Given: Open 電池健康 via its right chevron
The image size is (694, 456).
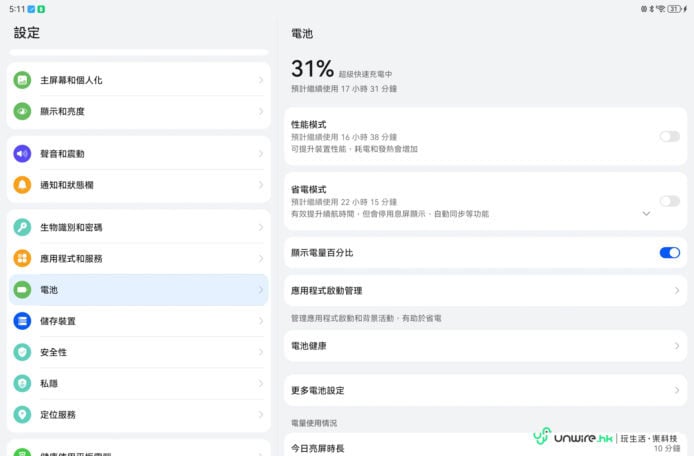Looking at the screenshot, I should 677,346.
